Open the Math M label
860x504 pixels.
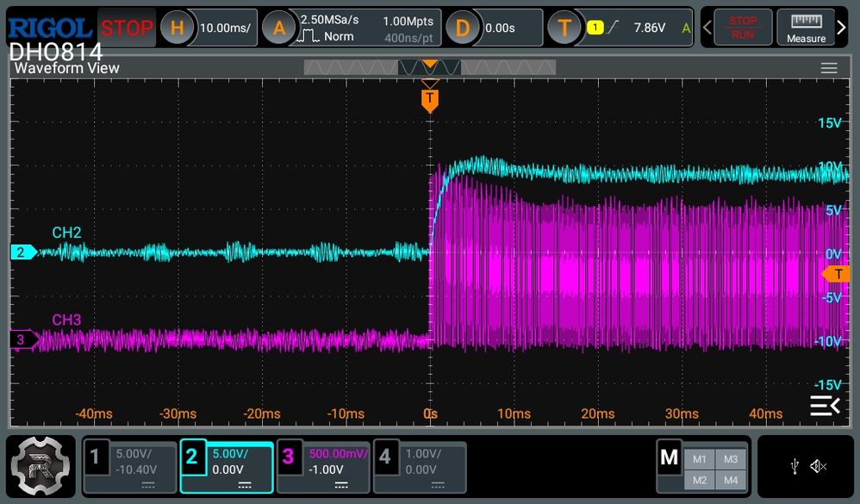pyautogui.click(x=670, y=457)
